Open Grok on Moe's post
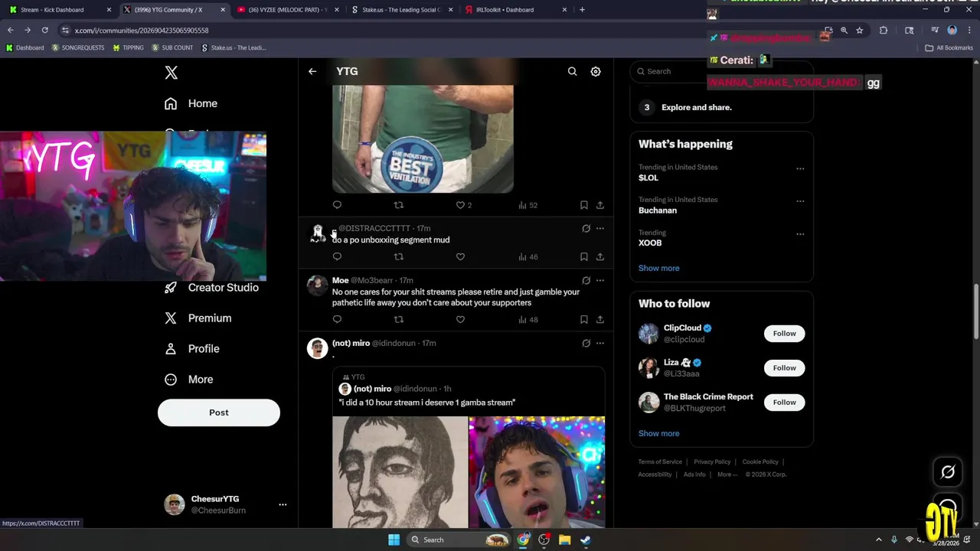The image size is (980, 551). (x=586, y=280)
